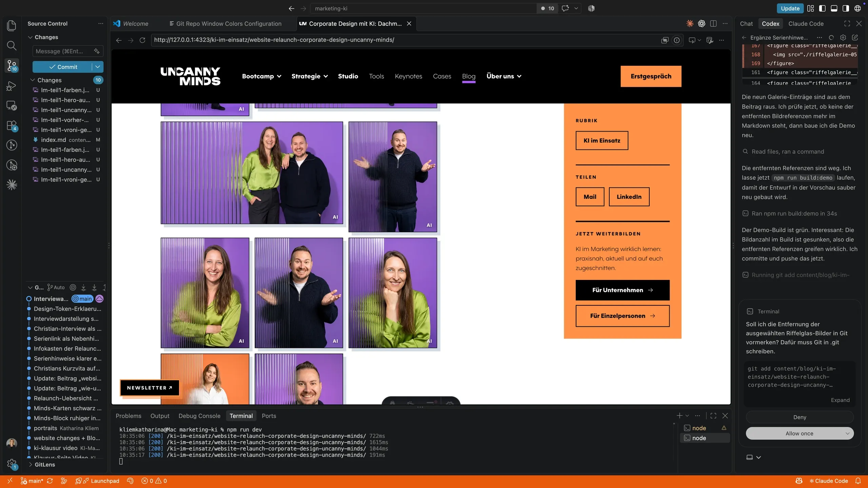Open the Commit button dropdown arrow
The image size is (868, 488).
click(x=98, y=67)
